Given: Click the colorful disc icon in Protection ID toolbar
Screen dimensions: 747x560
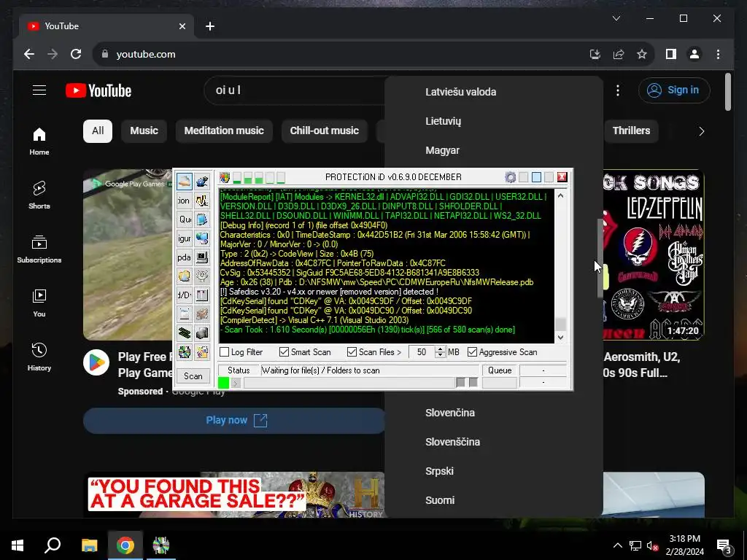Looking at the screenshot, I should [x=185, y=352].
